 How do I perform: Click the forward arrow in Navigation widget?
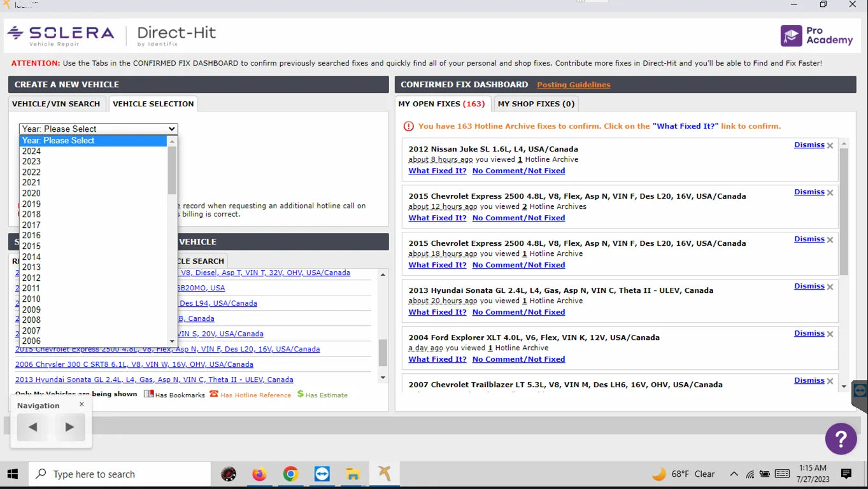pos(70,427)
